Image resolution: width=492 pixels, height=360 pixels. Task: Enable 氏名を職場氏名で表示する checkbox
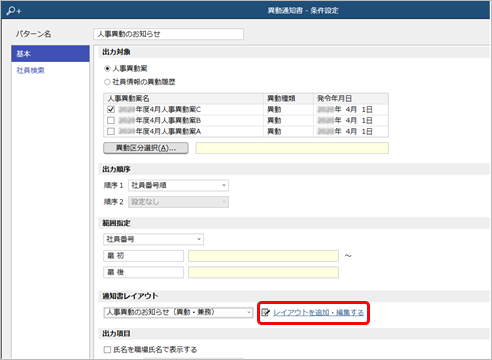[x=107, y=349]
